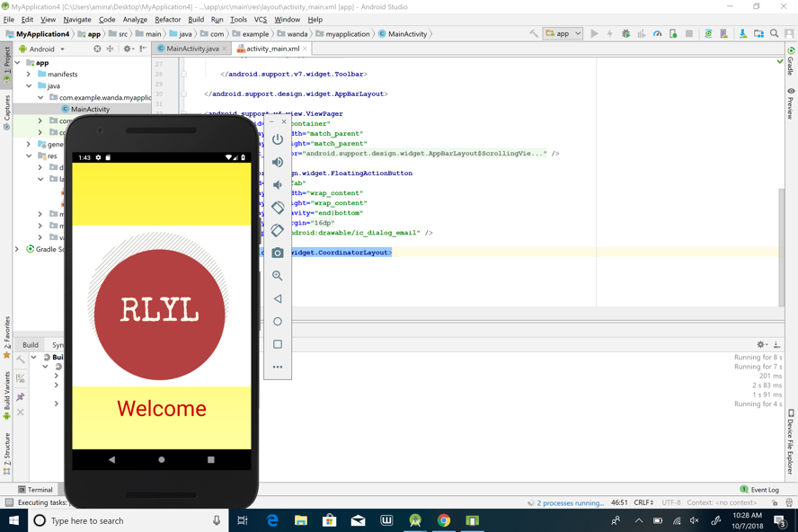This screenshot has height=532, width=798.
Task: Open emulator extended controls (three dots)
Action: coord(278,367)
